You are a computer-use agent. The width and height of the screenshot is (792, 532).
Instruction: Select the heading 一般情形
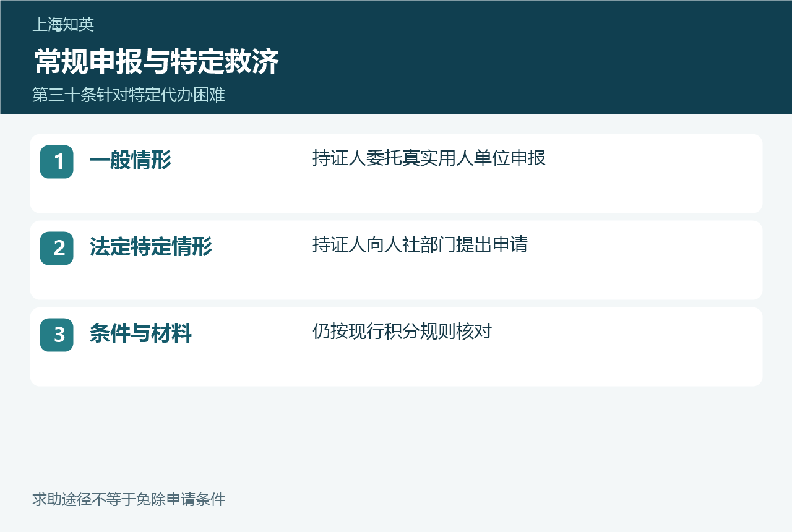pyautogui.click(x=131, y=161)
